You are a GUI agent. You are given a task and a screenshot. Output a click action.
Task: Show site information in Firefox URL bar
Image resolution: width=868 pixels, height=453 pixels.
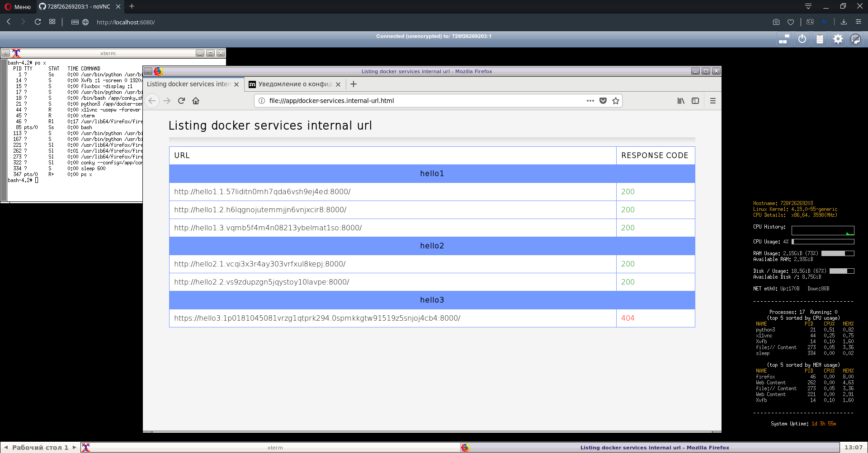(261, 101)
